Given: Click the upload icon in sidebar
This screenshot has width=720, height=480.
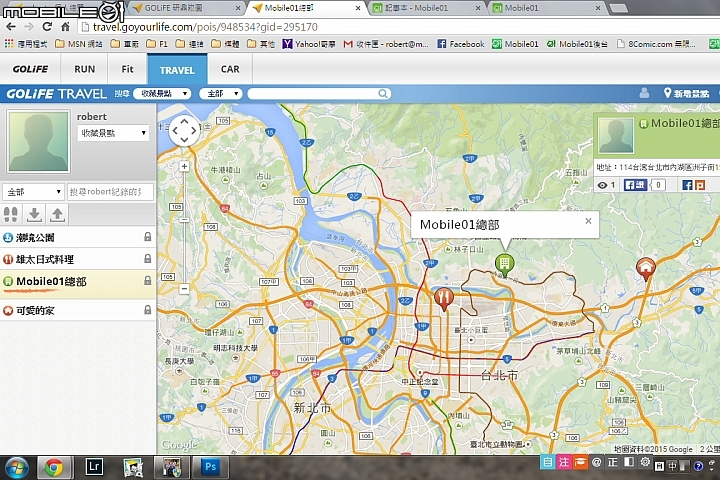Looking at the screenshot, I should [57, 214].
